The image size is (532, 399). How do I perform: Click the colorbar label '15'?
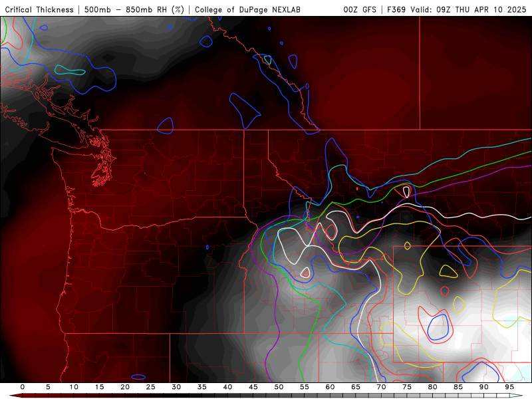click(99, 387)
